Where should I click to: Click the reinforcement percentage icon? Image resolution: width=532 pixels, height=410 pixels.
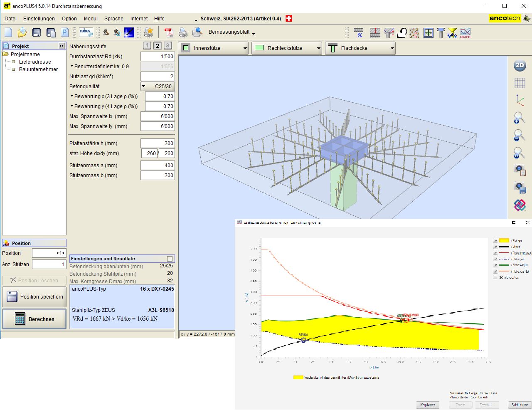(359, 33)
